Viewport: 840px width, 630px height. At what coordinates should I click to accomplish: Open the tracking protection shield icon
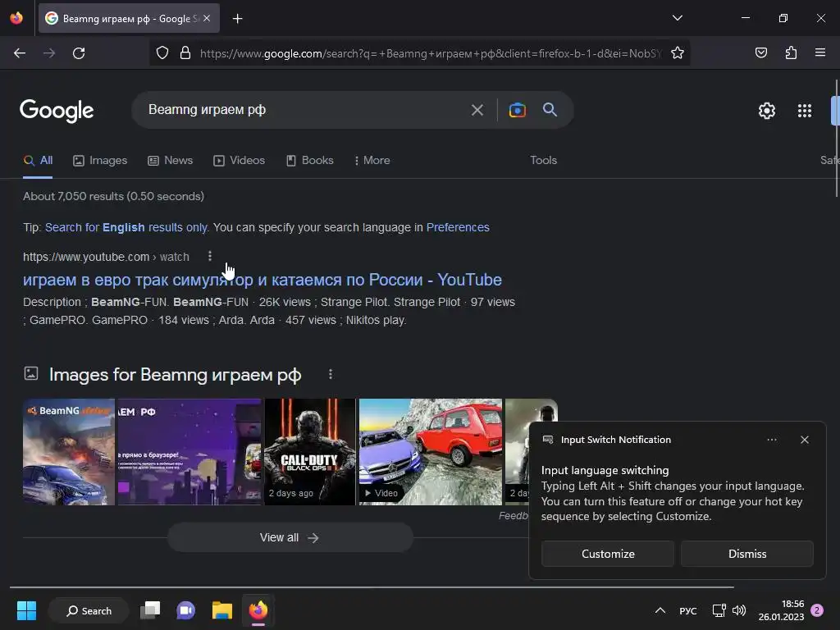[x=162, y=53]
